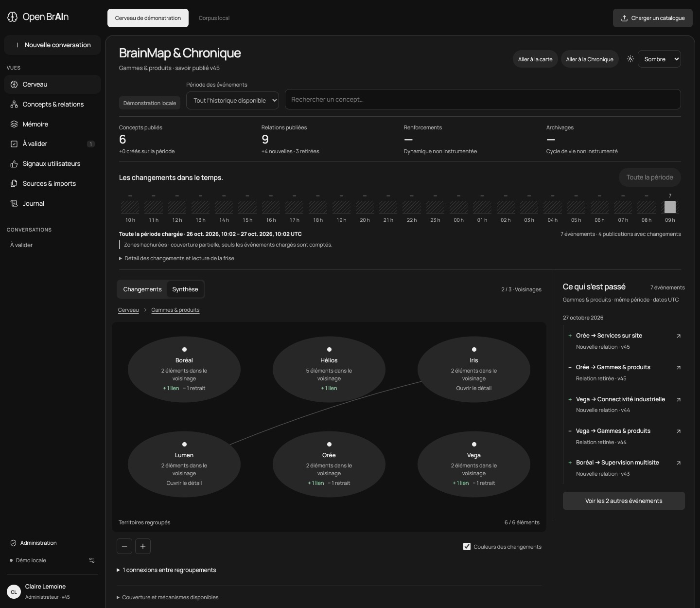
Task: Select the Cerveau de démonstration tab
Action: click(x=148, y=18)
